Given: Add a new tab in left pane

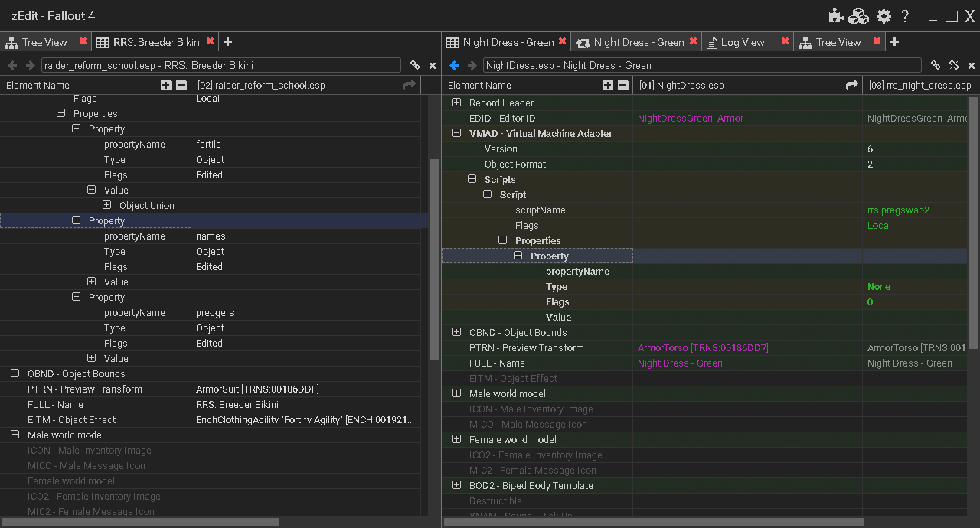Looking at the screenshot, I should click(x=227, y=42).
